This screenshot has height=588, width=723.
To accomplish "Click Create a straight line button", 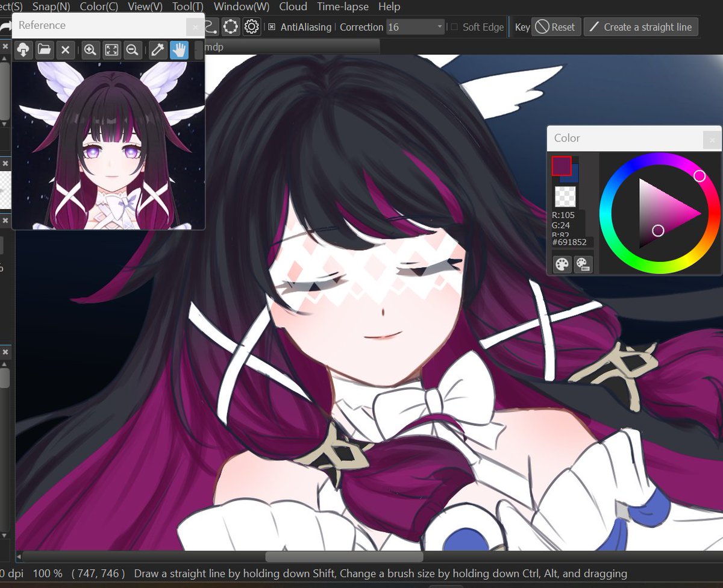I will [x=641, y=27].
